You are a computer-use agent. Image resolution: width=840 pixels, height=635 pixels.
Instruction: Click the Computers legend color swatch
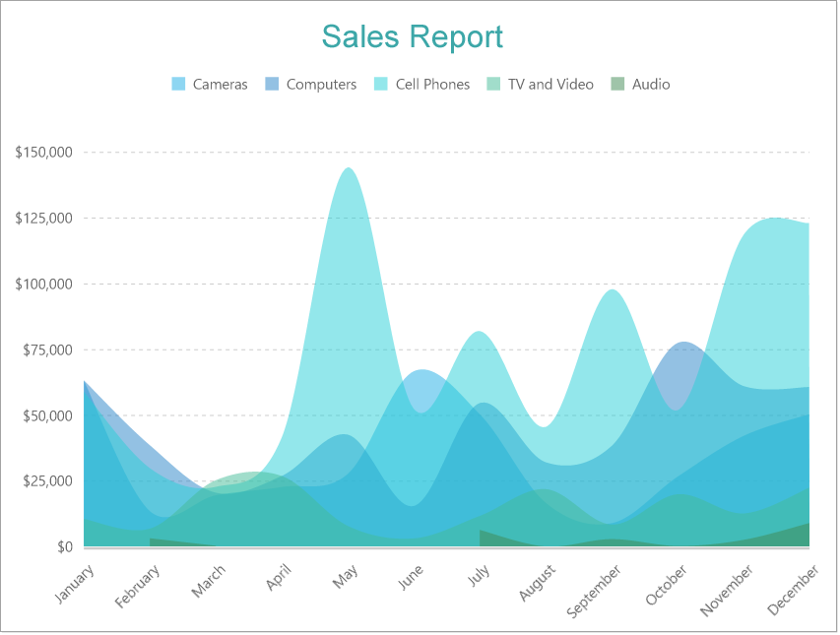(x=272, y=85)
